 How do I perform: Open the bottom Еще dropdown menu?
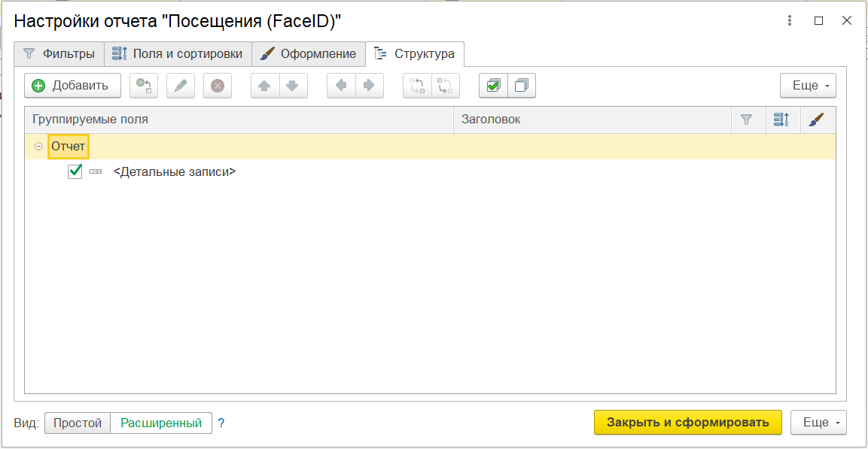pos(818,423)
